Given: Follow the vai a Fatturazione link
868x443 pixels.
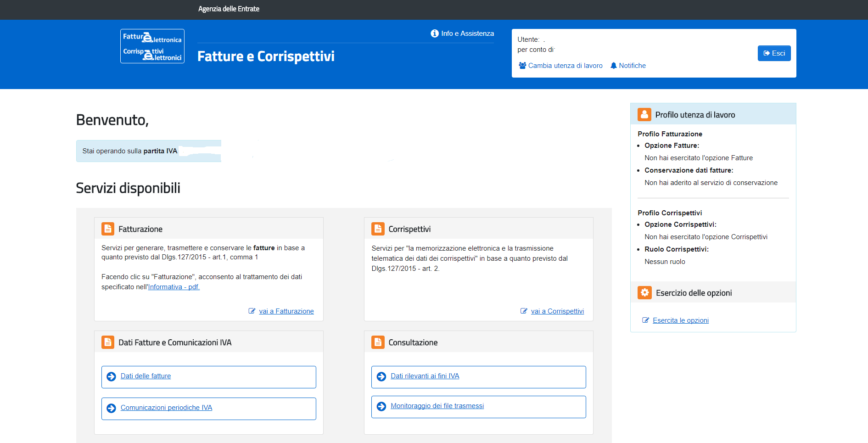Looking at the screenshot, I should click(286, 311).
